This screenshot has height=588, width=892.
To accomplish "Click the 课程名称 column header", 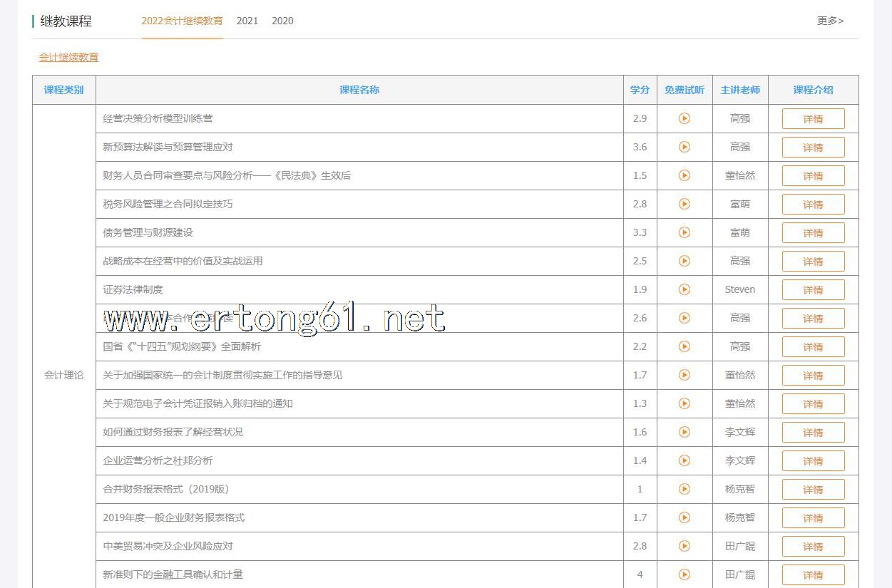I will click(359, 90).
